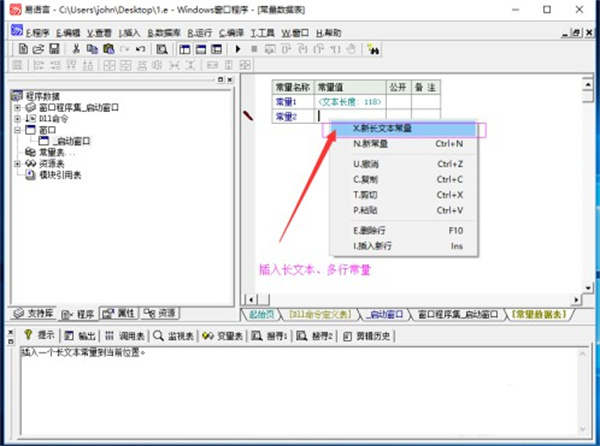Click the Find magnifier toolbar icon
600x446 pixels.
[x=162, y=49]
